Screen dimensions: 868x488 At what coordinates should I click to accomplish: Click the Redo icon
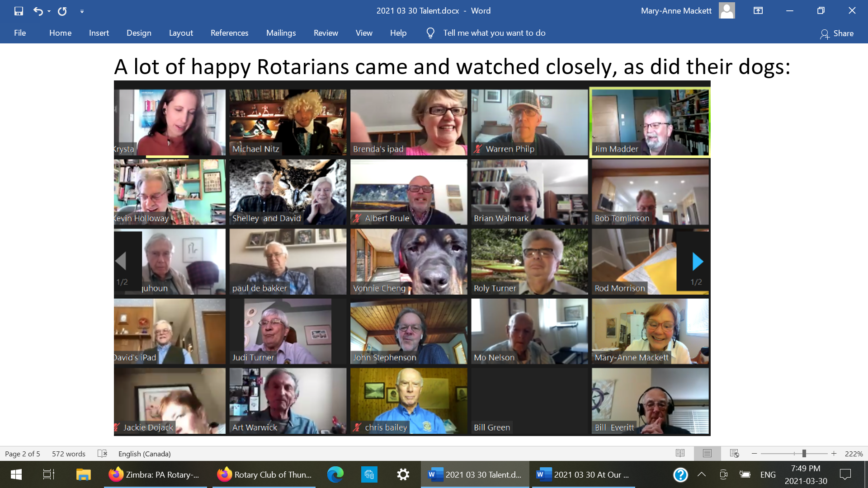click(62, 11)
